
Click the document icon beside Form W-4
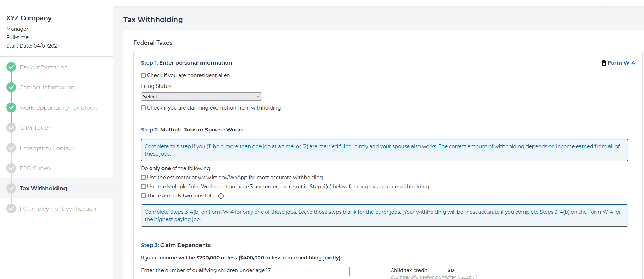tap(604, 63)
